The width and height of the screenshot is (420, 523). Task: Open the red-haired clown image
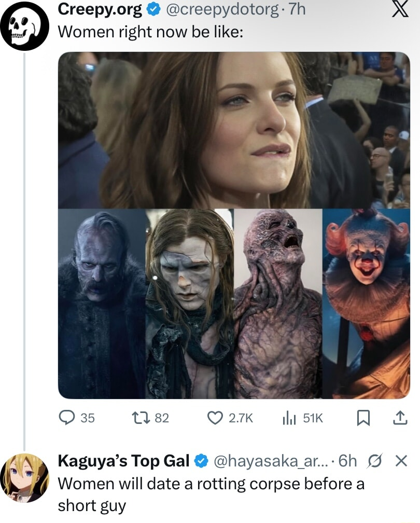point(366,304)
